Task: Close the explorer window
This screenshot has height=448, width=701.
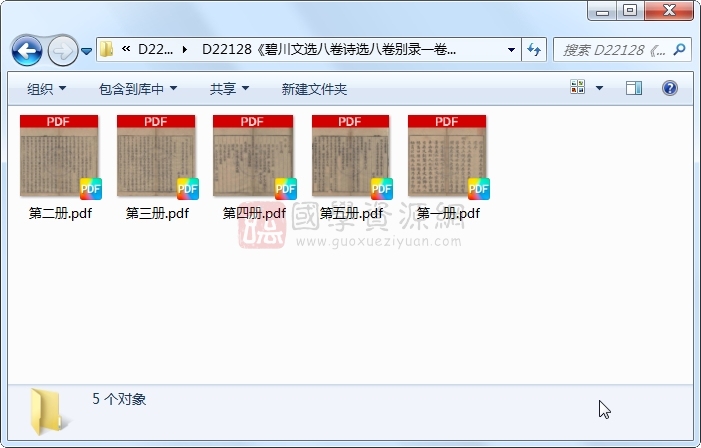Action: (669, 11)
